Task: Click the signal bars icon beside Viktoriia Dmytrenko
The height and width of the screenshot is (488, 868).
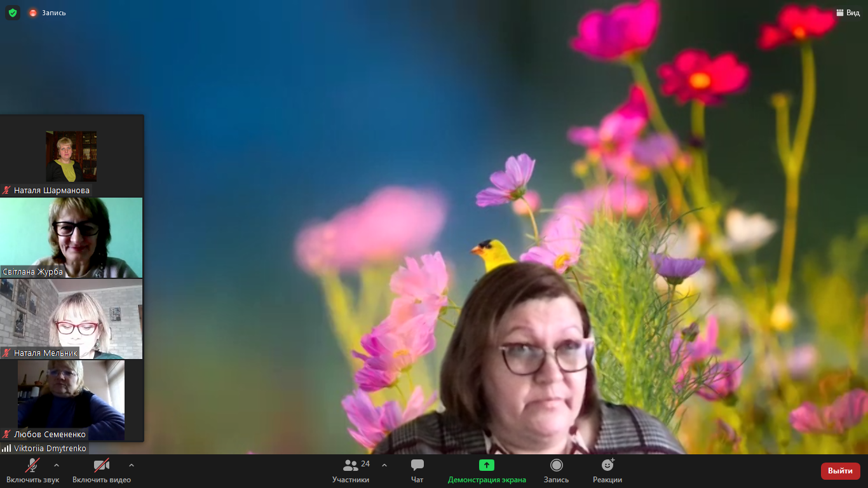Action: (6, 449)
